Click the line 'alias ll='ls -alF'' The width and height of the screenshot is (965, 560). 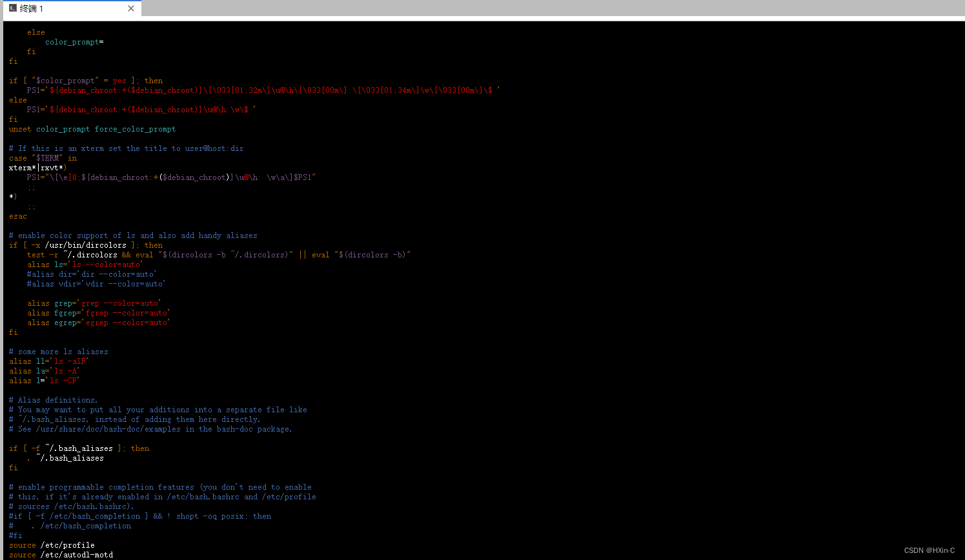point(49,361)
